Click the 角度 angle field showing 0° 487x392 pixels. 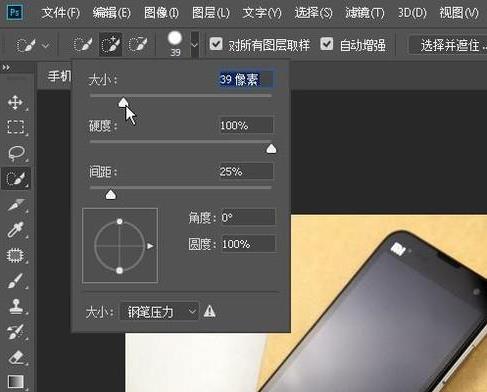[248, 218]
